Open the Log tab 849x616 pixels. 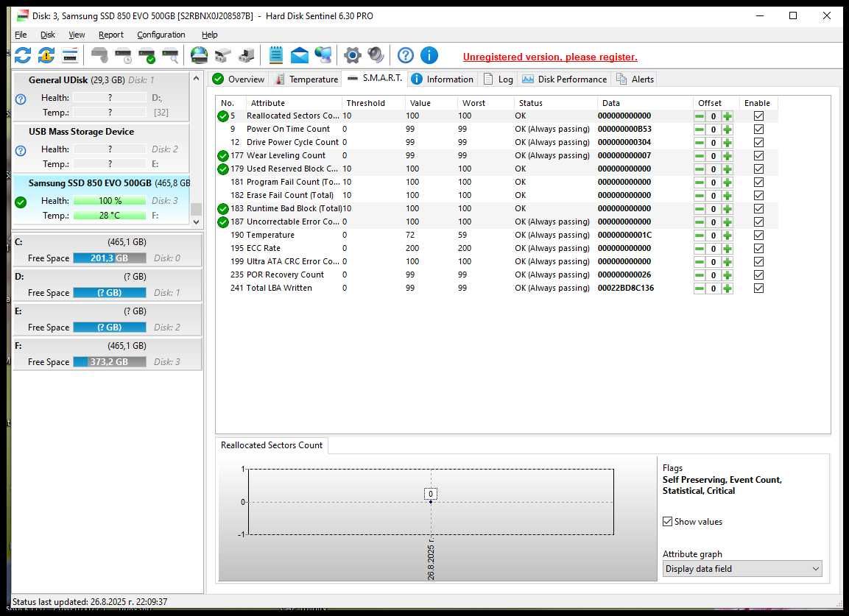(499, 79)
